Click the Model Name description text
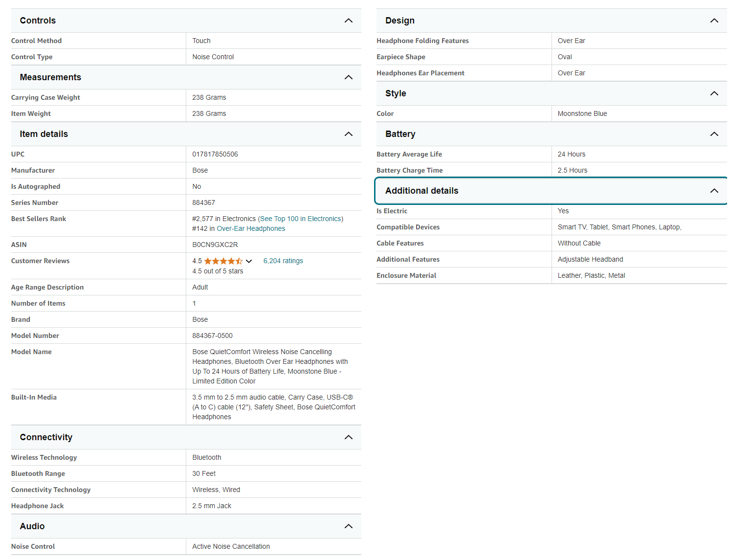Image resolution: width=730 pixels, height=560 pixels. tap(270, 366)
